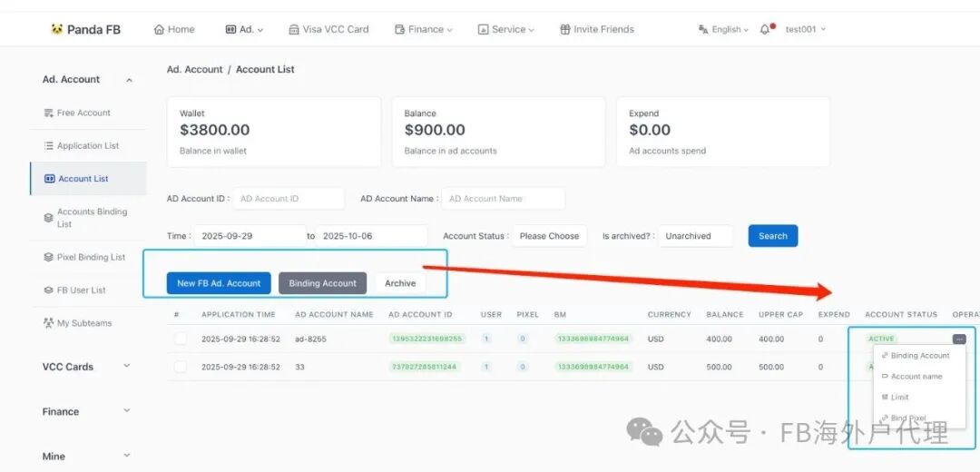Click the Home house icon
This screenshot has height=472, width=980.
[x=159, y=29]
